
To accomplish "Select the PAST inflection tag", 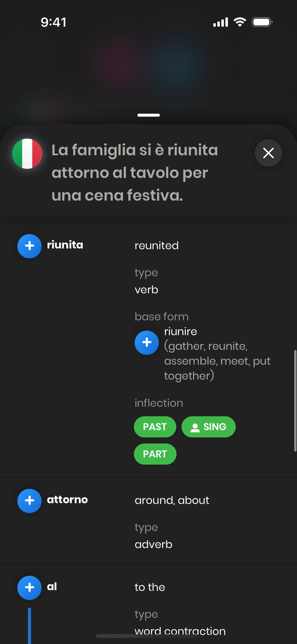I will [x=155, y=427].
